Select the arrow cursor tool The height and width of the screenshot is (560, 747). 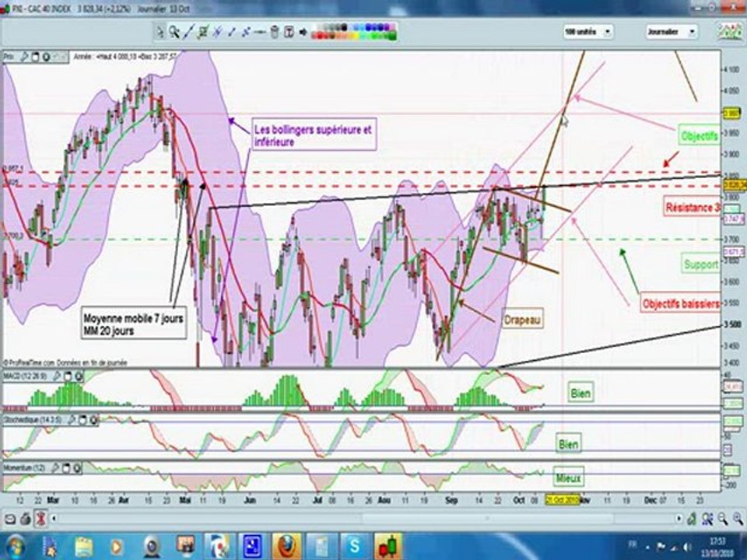160,32
